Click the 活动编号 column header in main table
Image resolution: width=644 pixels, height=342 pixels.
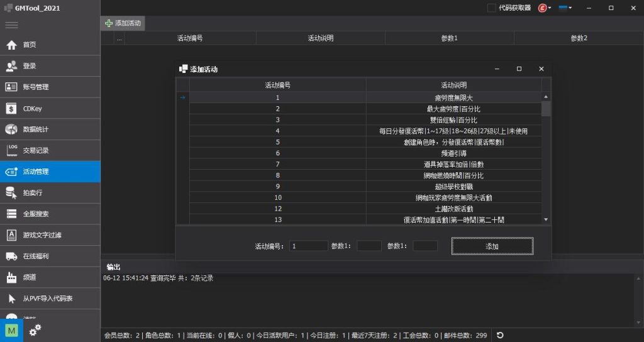pyautogui.click(x=190, y=38)
